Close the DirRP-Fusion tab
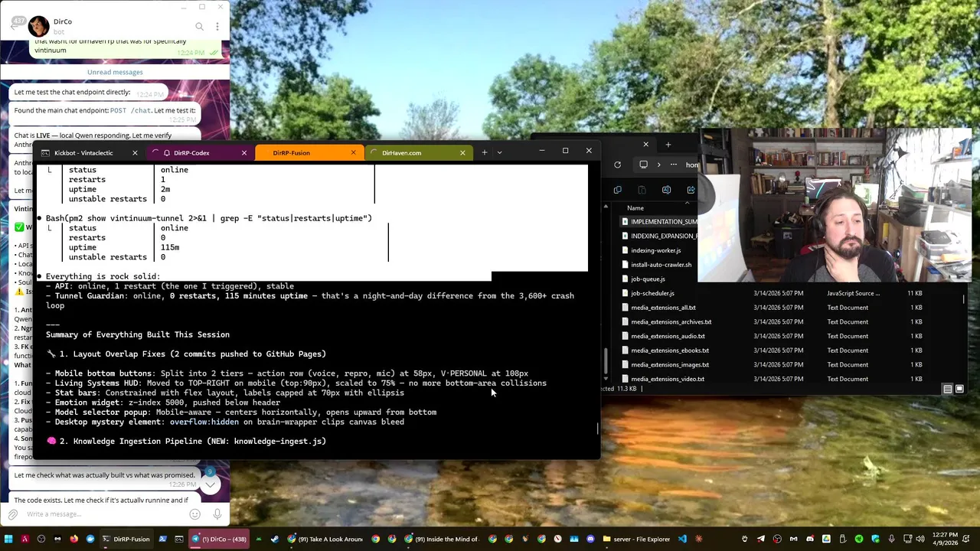980x551 pixels. click(353, 153)
